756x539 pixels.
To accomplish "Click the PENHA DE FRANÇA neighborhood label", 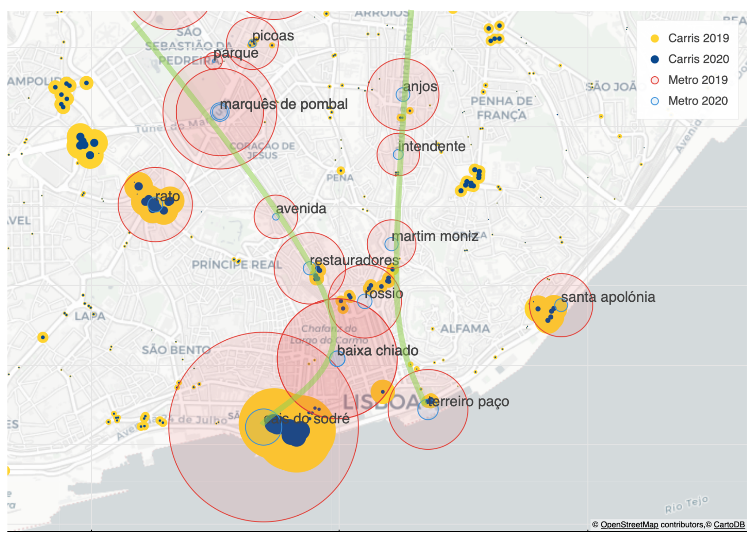I will click(501, 108).
